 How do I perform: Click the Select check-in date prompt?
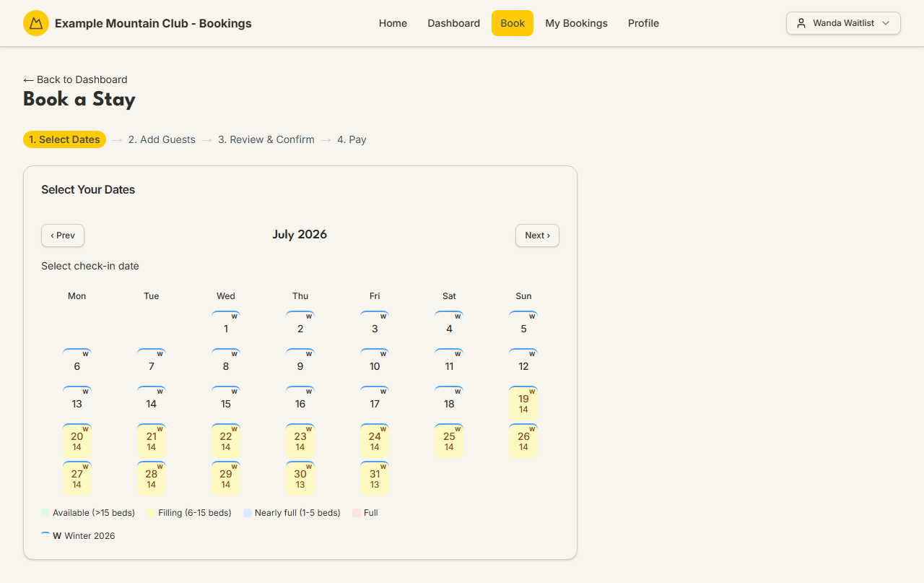[90, 266]
